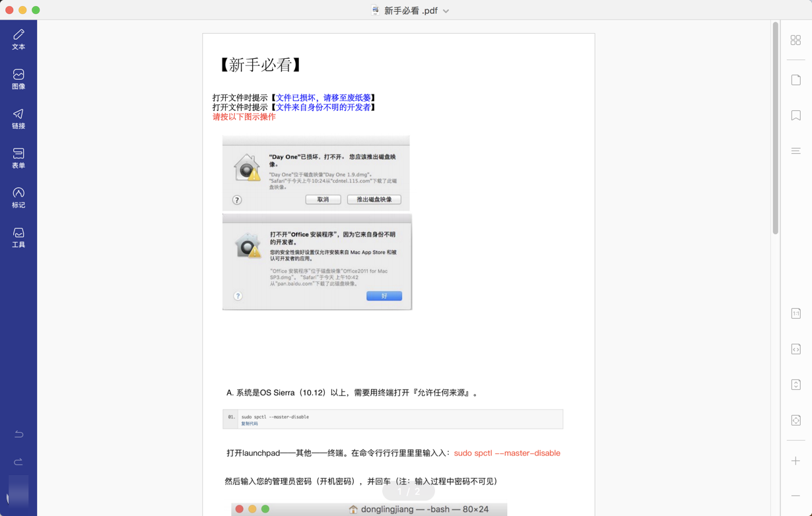Viewport: 812px width, 516px height.
Task: Click paragraph starting A. 系统是OS Sierra
Action: click(352, 393)
